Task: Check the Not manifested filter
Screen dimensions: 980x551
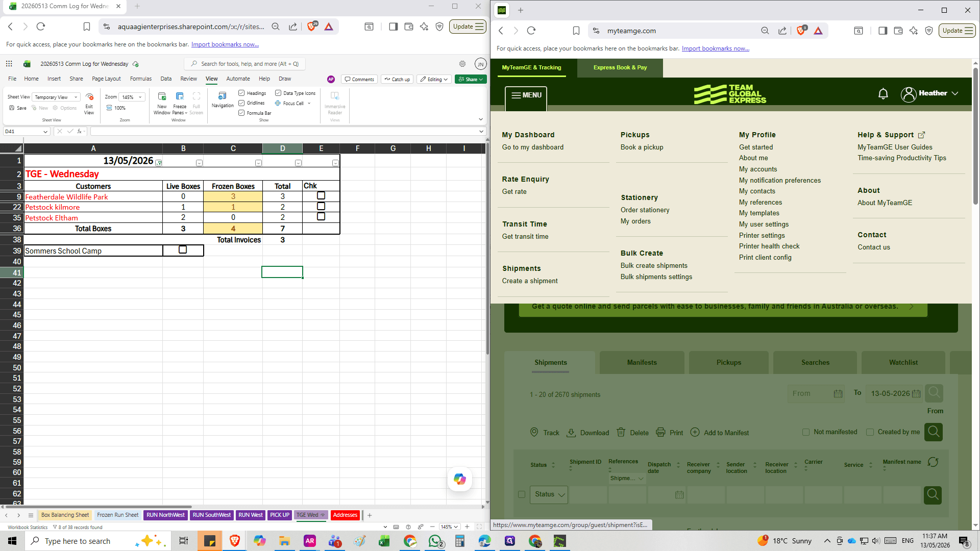Action: click(806, 432)
